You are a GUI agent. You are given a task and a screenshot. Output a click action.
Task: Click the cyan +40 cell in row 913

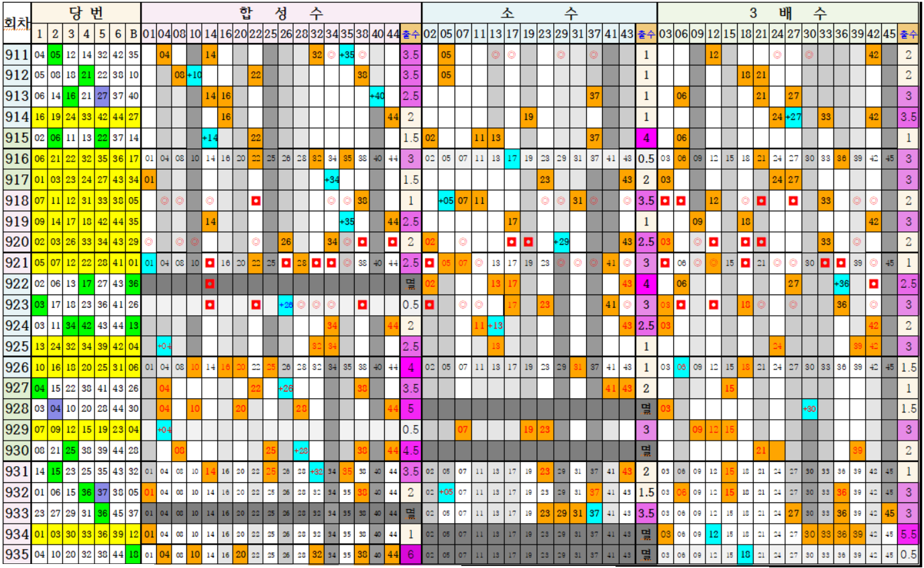tap(378, 96)
